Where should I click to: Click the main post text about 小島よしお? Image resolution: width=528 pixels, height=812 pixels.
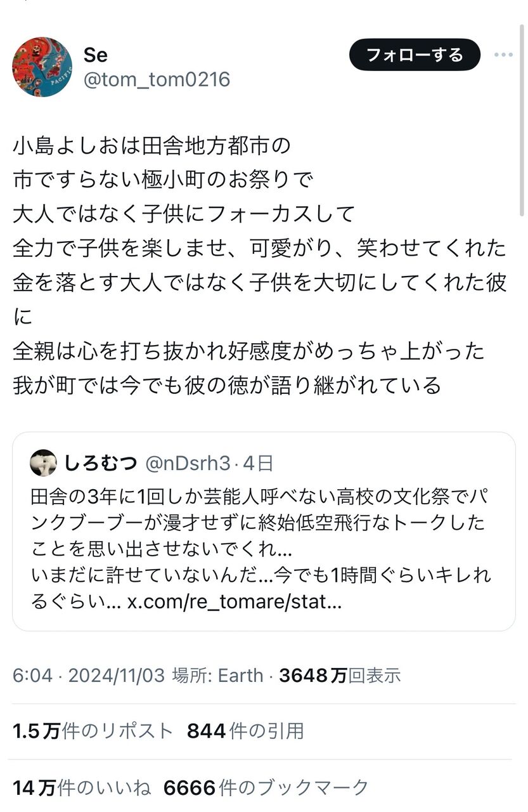(x=260, y=265)
